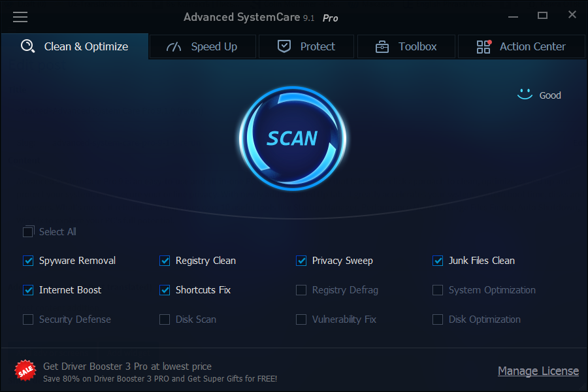This screenshot has width=588, height=392.
Task: Open the Manage License link
Action: [x=538, y=371]
